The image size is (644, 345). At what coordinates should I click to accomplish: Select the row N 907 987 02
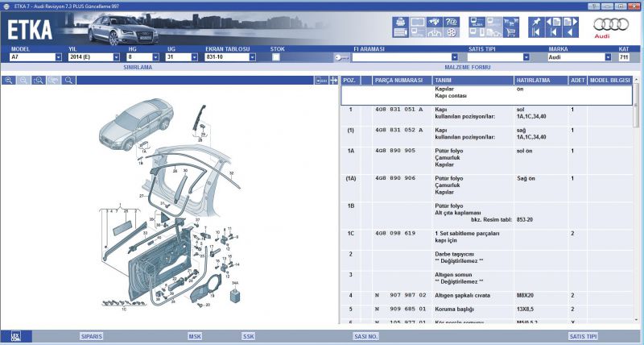coord(487,296)
